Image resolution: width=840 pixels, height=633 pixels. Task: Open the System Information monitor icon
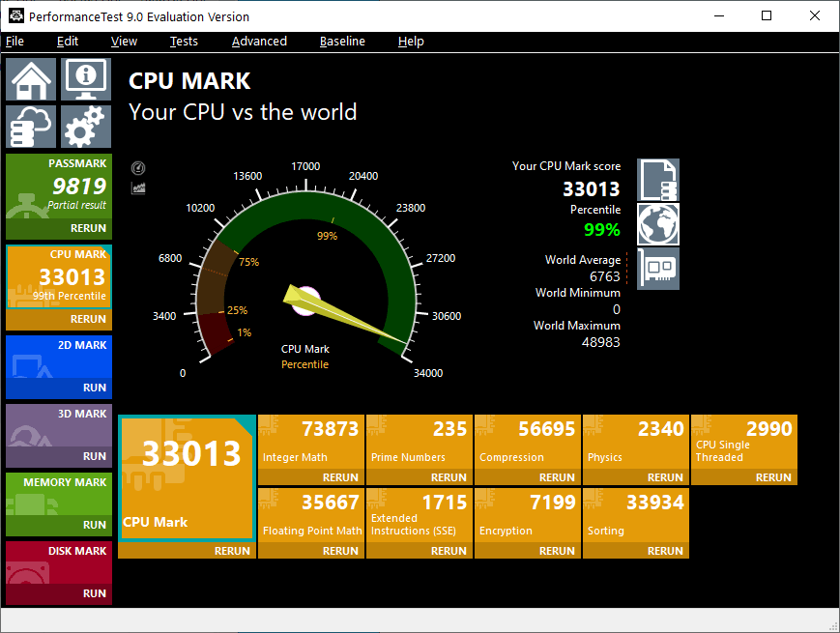86,79
